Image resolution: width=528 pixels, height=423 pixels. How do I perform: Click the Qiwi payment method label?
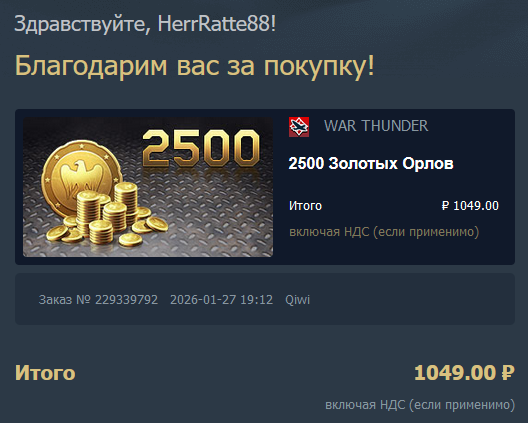coord(297,300)
